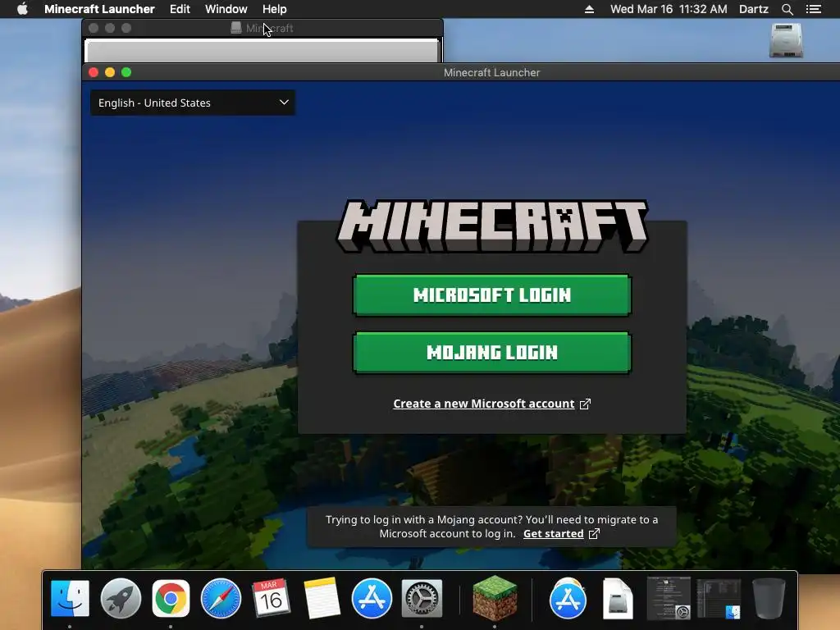Viewport: 840px width, 630px height.
Task: Select the disk drive icon on the desktop
Action: (786, 40)
